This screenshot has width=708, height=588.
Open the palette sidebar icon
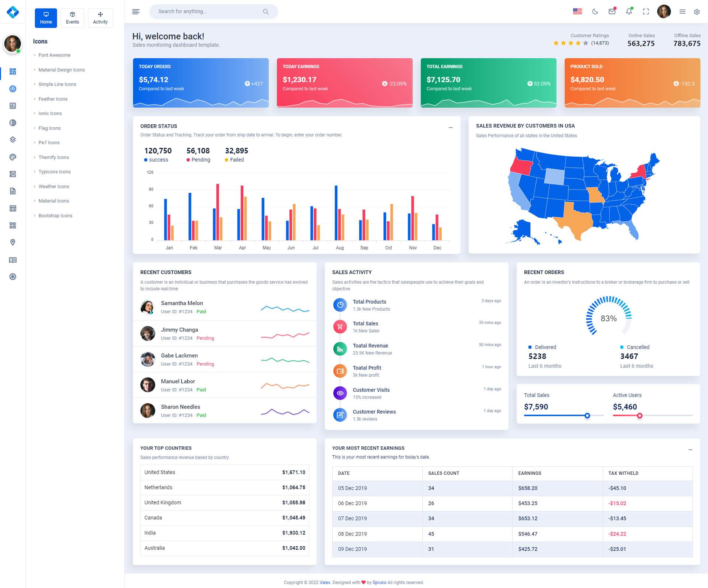(x=13, y=157)
